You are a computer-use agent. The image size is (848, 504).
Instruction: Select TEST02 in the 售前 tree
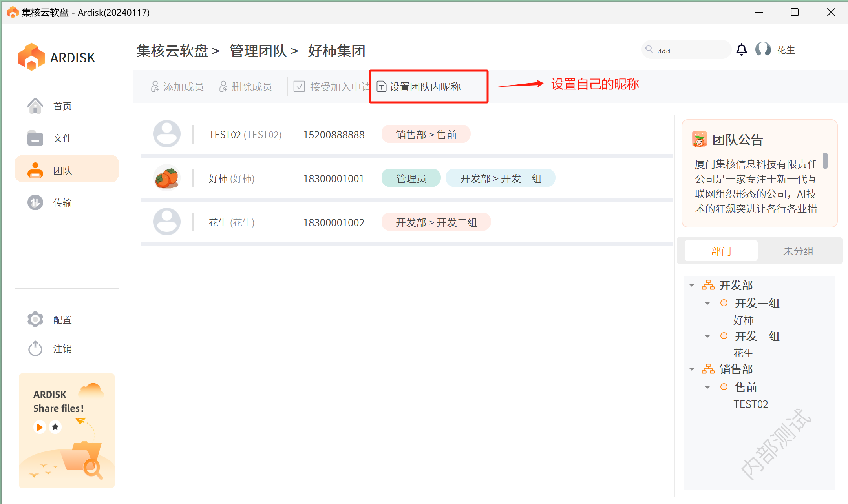pyautogui.click(x=750, y=404)
